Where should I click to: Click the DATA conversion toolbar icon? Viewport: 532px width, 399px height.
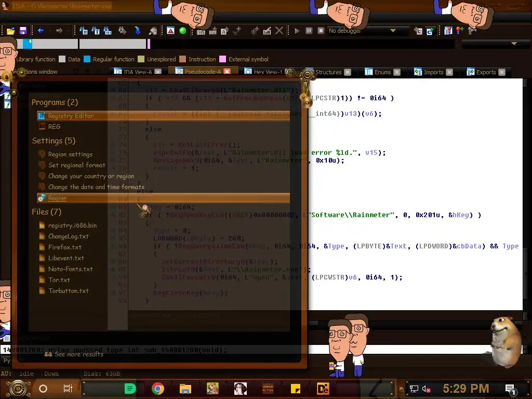click(212, 32)
